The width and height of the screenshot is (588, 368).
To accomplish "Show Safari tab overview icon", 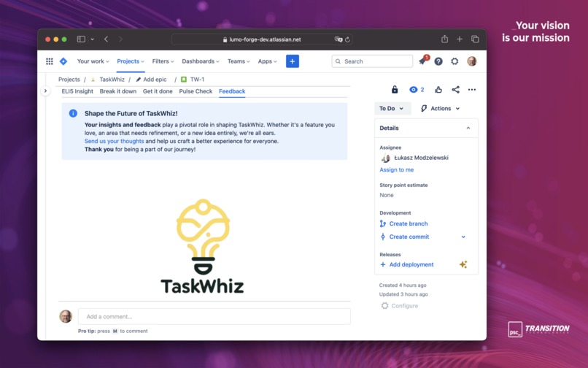I will [475, 39].
